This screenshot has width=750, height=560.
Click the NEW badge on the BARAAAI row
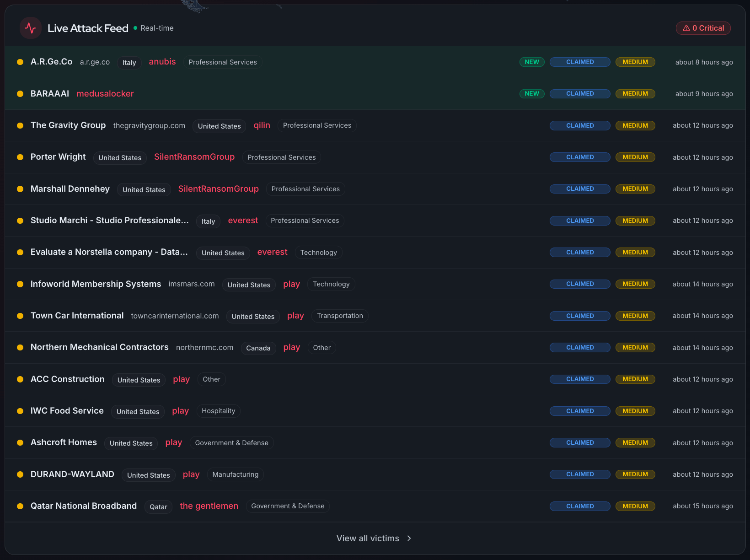coord(532,94)
